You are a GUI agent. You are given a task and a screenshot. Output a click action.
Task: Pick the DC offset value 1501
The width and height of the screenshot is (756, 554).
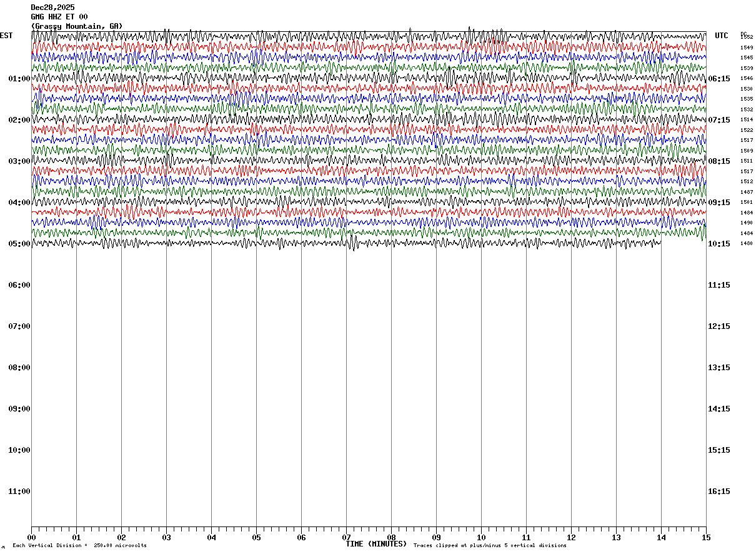(x=747, y=202)
